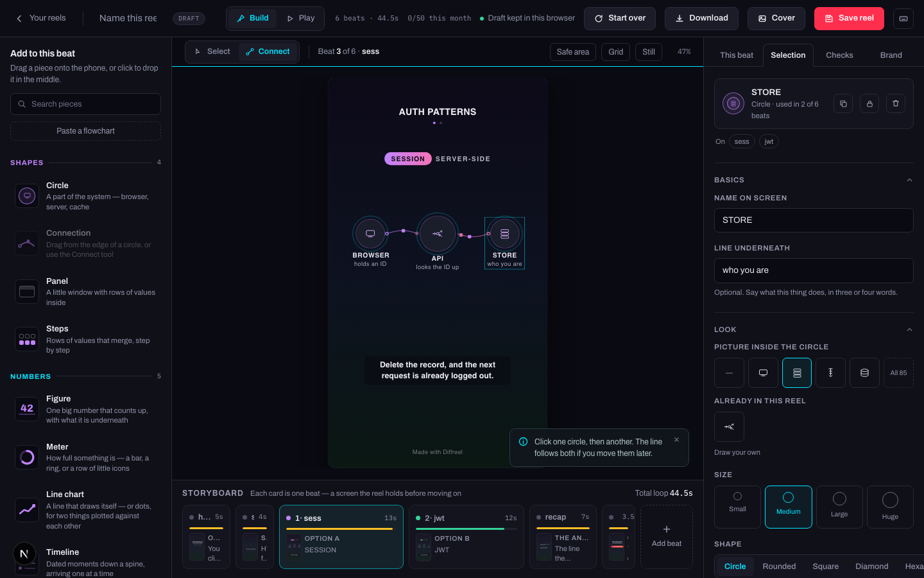The image size is (924, 578).
Task: Open the Checks tab
Action: tap(839, 55)
